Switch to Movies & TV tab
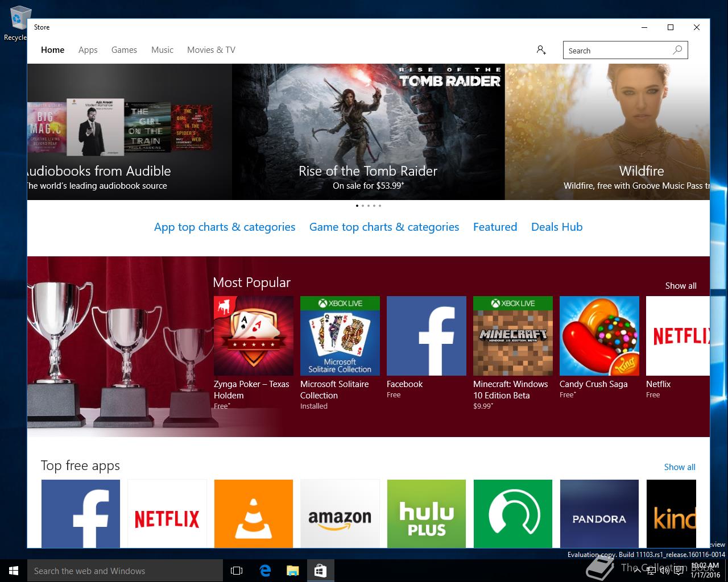Image resolution: width=728 pixels, height=582 pixels. tap(211, 50)
